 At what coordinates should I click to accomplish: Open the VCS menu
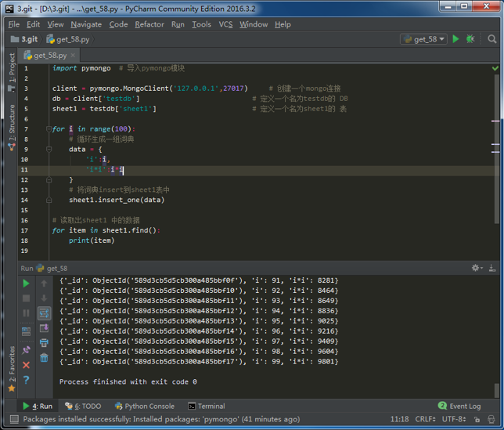pos(225,24)
